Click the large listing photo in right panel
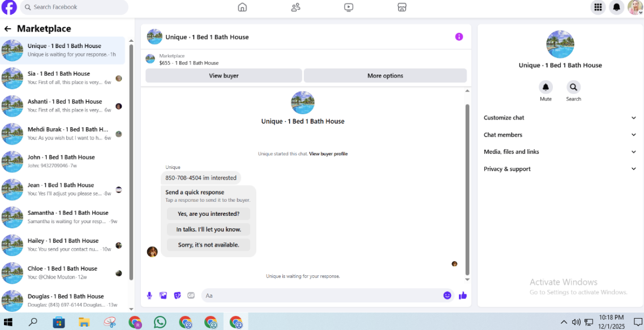The height and width of the screenshot is (330, 644). tap(560, 44)
